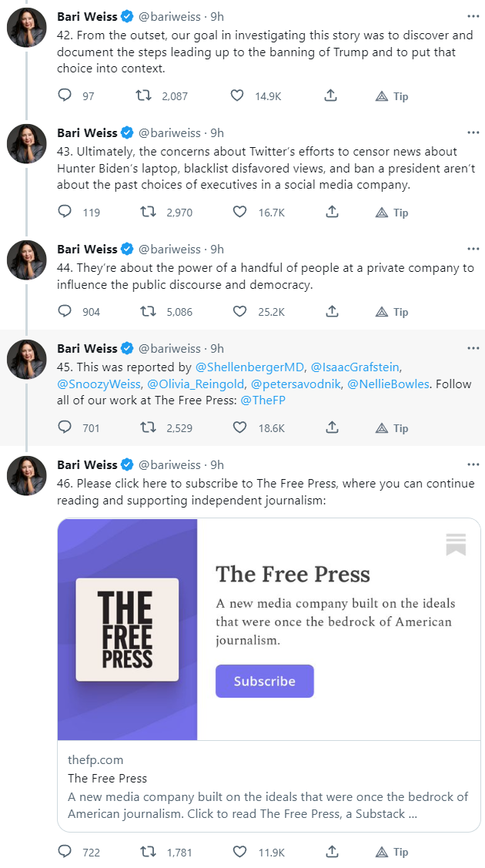Like tweet 44 about public discourse

(239, 312)
